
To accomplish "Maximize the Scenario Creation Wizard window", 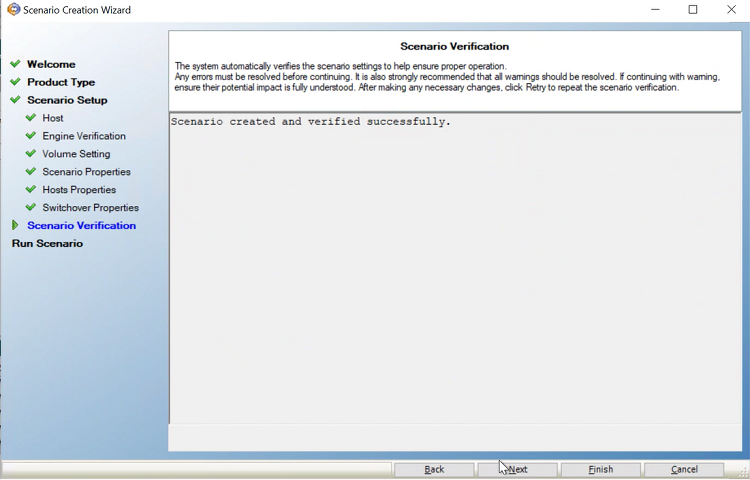I will (x=693, y=10).
